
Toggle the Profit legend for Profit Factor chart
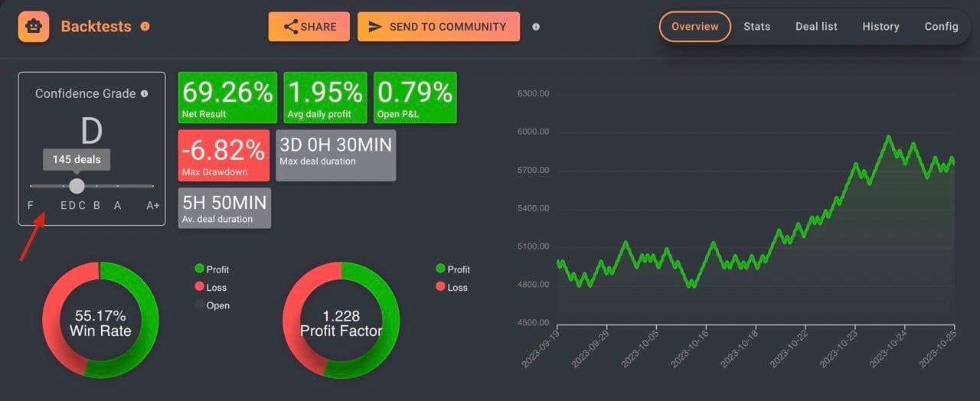[452, 269]
